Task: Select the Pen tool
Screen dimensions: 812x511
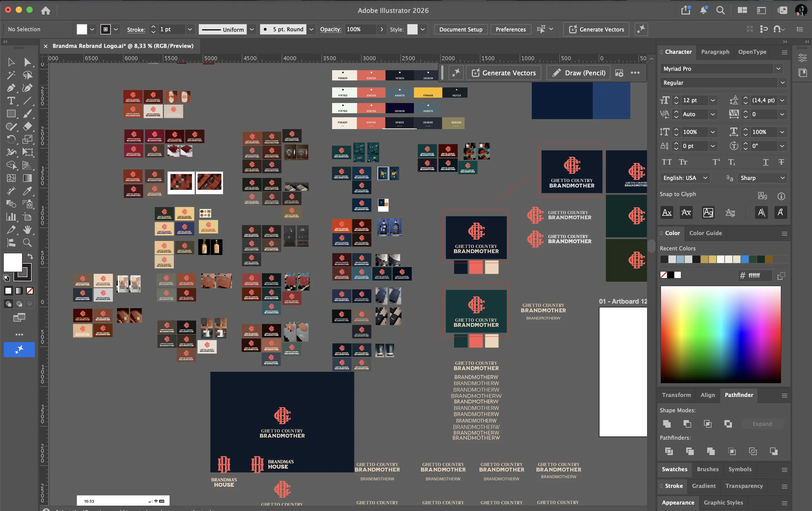Action: (x=11, y=88)
